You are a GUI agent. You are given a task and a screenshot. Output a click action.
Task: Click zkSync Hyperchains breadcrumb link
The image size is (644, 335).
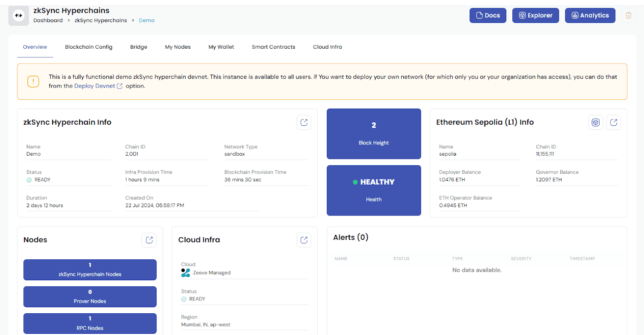[x=101, y=21]
